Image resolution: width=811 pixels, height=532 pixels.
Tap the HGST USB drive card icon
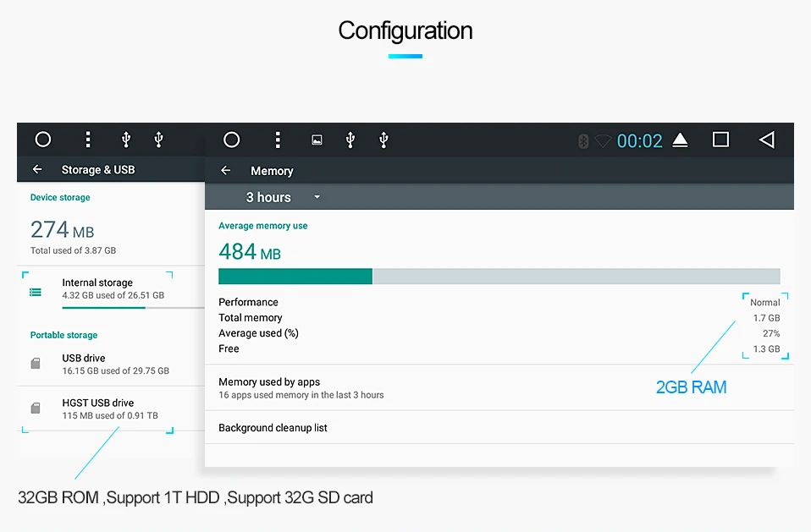(36, 408)
